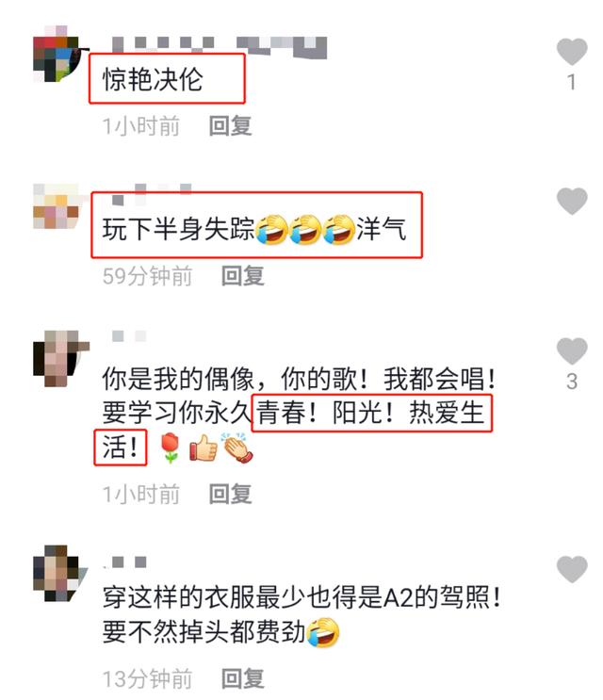Reply to the comment posted 59分钟前
This screenshot has height=700, width=603.
[243, 275]
